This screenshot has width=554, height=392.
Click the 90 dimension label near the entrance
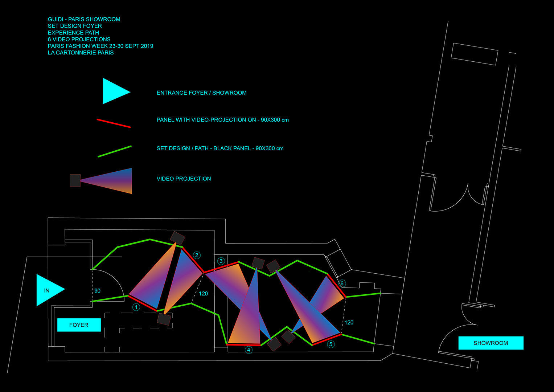(97, 291)
